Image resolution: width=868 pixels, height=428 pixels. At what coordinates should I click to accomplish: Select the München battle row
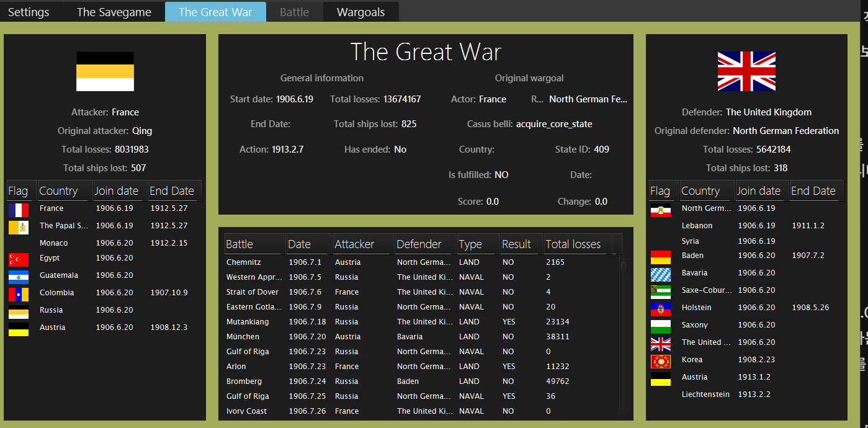[421, 337]
